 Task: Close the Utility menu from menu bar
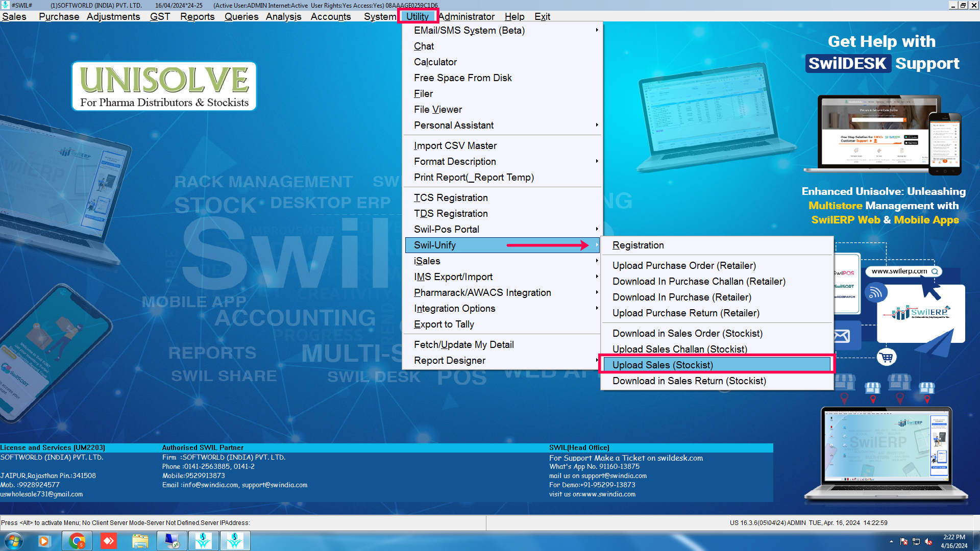tap(418, 16)
